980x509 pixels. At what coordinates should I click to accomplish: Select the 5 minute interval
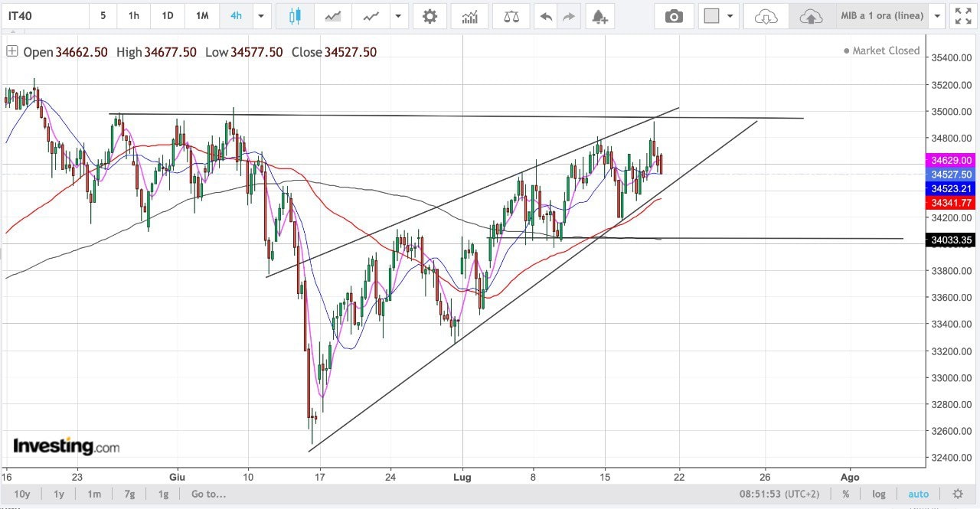(103, 16)
